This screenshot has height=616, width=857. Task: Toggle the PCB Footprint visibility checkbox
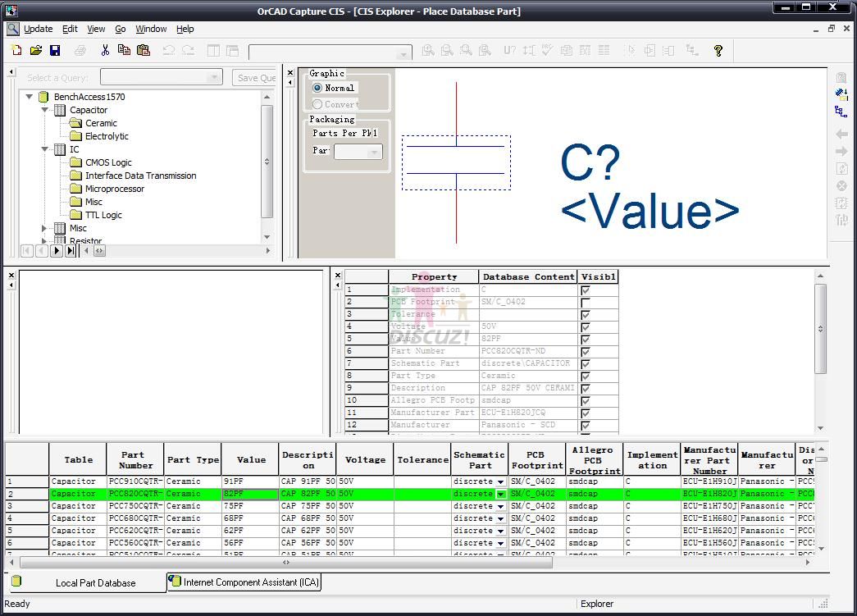pyautogui.click(x=585, y=302)
